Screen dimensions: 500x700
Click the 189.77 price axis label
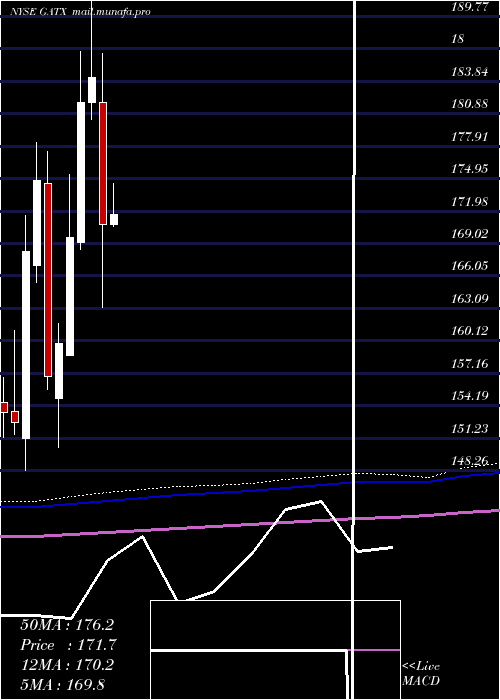click(x=470, y=7)
